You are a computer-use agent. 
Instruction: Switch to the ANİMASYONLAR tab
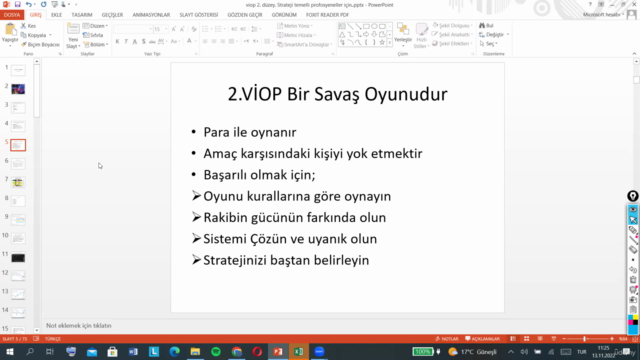(151, 15)
